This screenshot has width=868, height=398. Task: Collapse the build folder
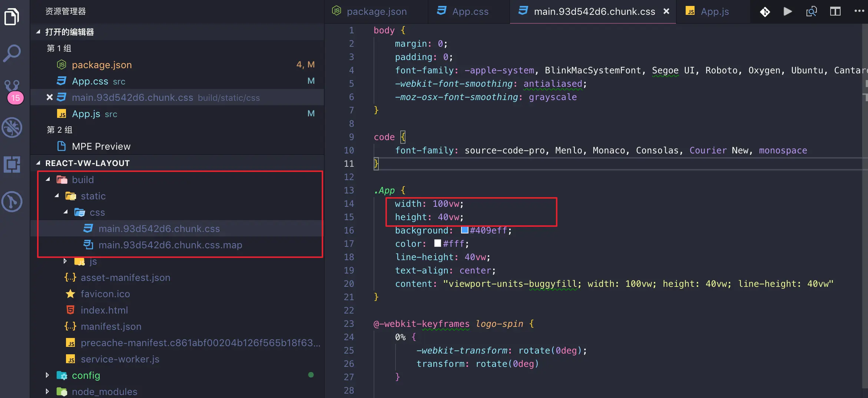(x=48, y=179)
